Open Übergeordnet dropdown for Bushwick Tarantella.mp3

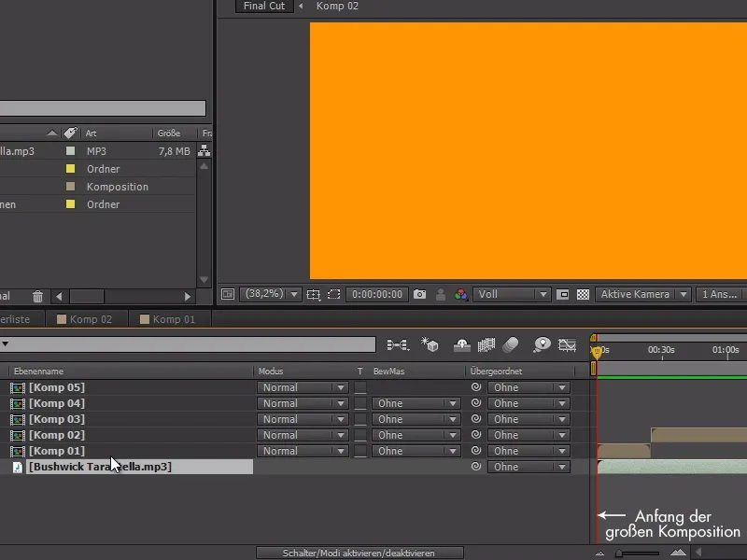tap(529, 467)
